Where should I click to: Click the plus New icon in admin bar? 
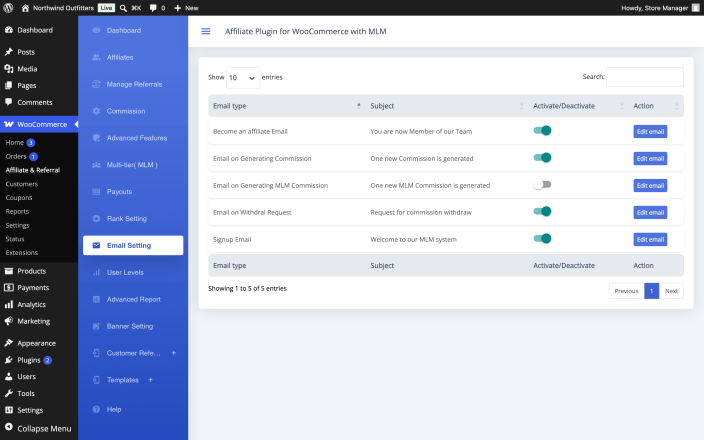click(177, 8)
